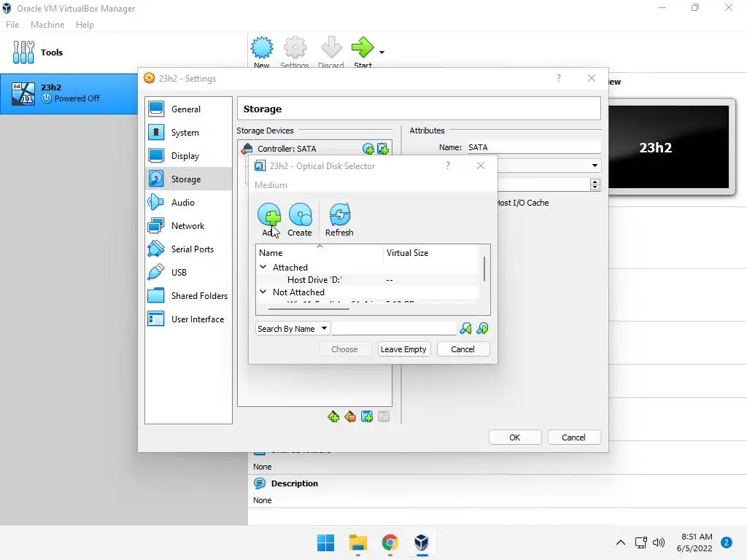The width and height of the screenshot is (747, 560).
Task: Click VirtualBox taskbar icon
Action: [422, 542]
